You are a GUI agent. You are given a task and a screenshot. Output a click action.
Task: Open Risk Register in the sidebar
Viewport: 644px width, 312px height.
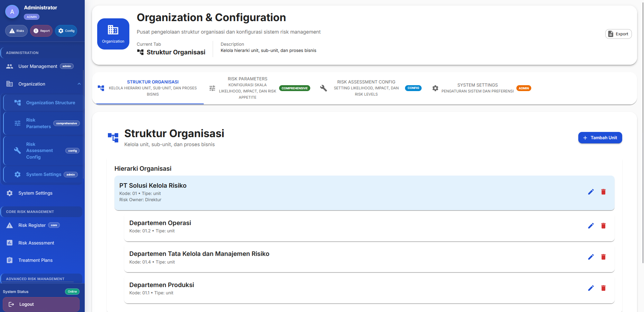point(32,225)
